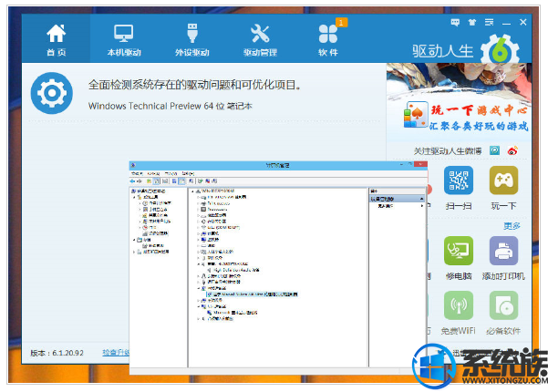548x392 pixels.
Task: Launch the 玩一下 game icon
Action: point(503,188)
